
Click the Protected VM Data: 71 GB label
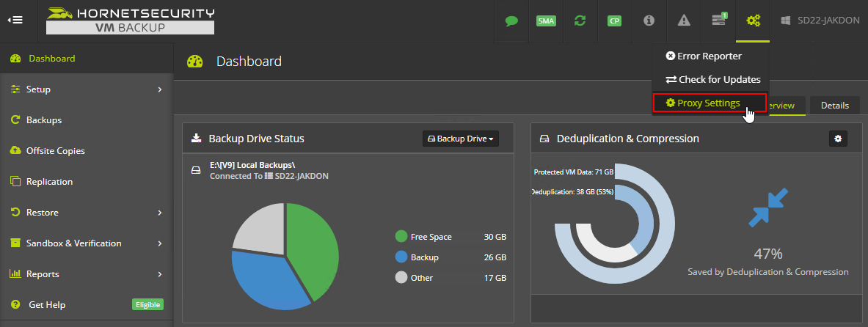pyautogui.click(x=574, y=172)
